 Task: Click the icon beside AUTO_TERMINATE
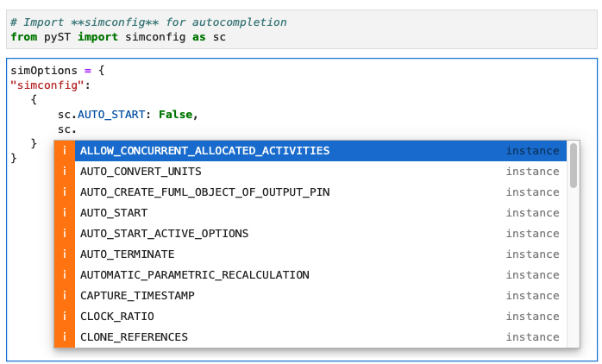click(65, 254)
